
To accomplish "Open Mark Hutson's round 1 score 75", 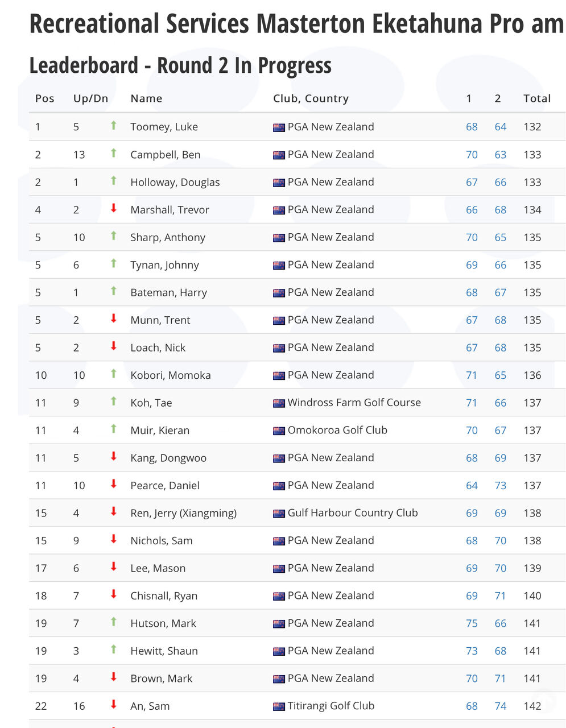I will click(472, 623).
